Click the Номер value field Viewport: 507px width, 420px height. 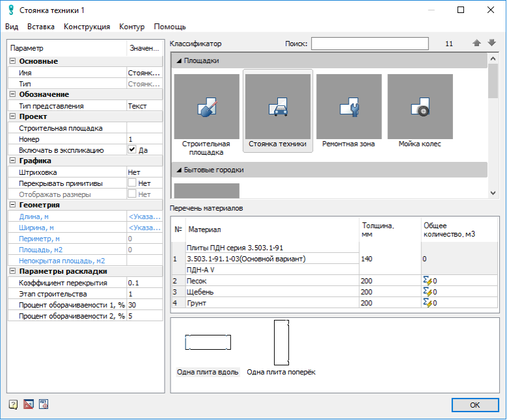144,139
